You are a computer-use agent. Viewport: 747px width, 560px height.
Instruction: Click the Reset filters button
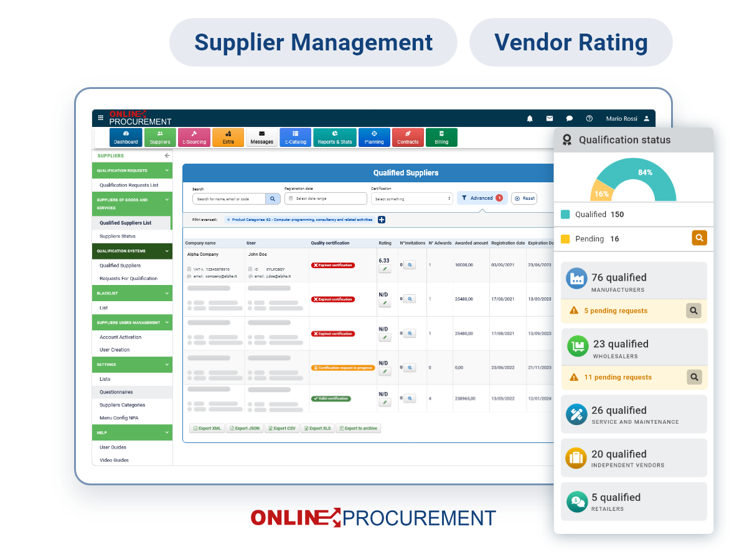pos(524,198)
